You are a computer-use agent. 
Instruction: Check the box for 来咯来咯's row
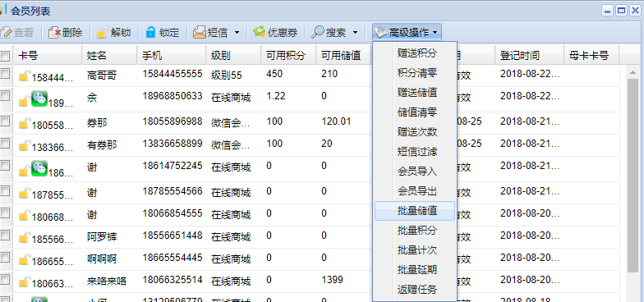[5, 279]
